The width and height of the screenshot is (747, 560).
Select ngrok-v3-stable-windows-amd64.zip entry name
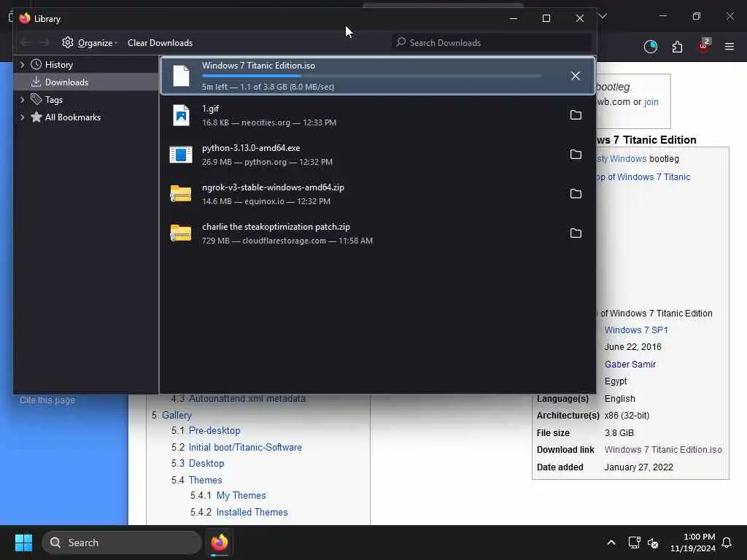point(273,187)
